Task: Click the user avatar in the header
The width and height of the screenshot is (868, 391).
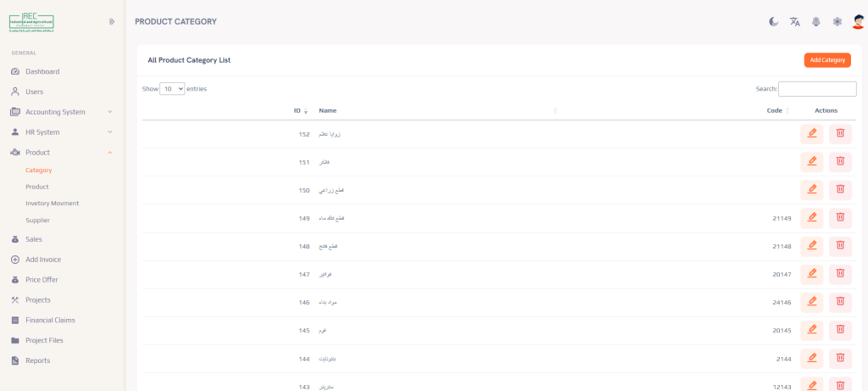Action: 858,21
